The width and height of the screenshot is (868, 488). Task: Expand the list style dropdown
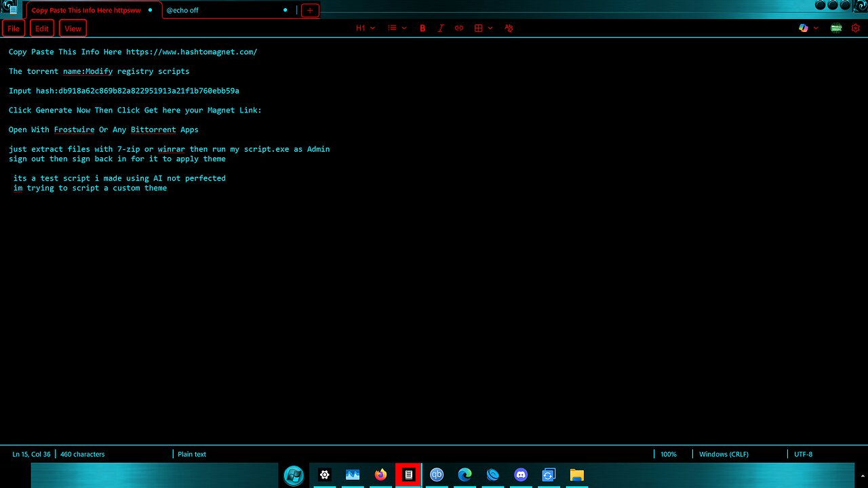click(x=397, y=28)
